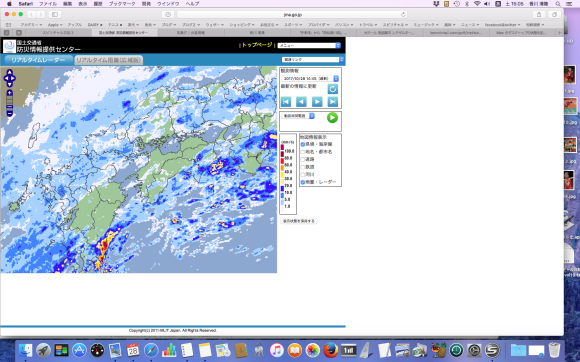This screenshot has height=362, width=580.
Task: Click the 防災情報提供センター site logo
Action: tap(9, 46)
